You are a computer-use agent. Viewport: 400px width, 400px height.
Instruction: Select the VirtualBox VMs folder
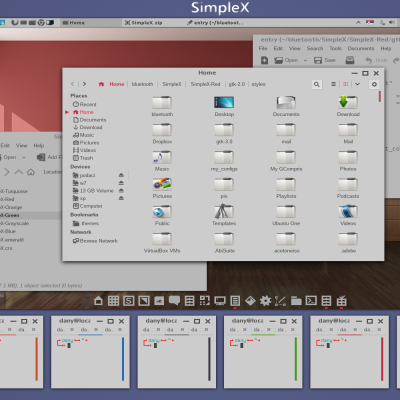click(162, 243)
